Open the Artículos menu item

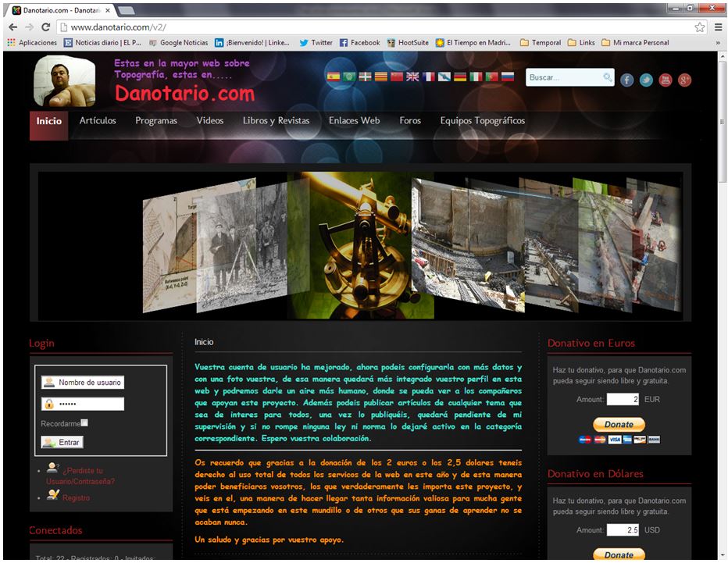[x=98, y=121]
